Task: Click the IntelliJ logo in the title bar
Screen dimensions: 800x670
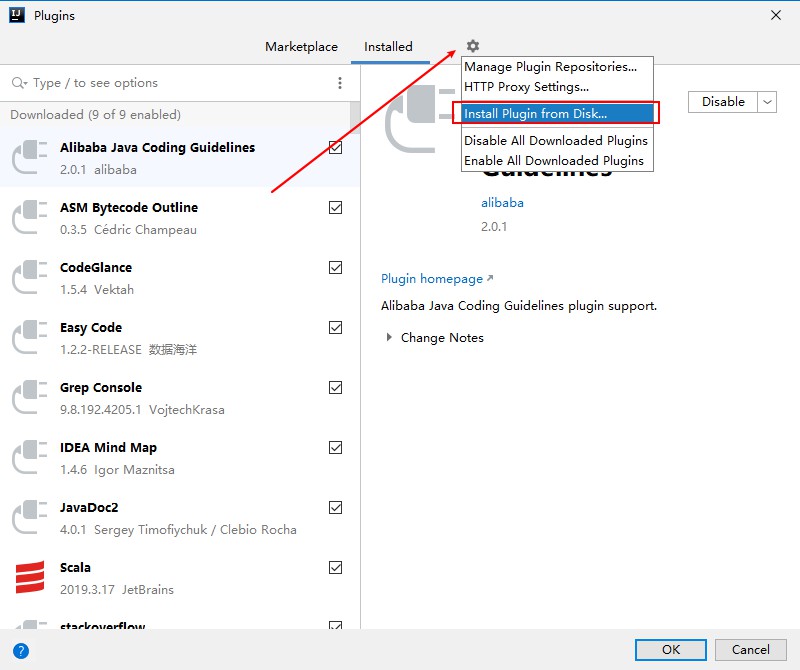Action: pos(17,15)
